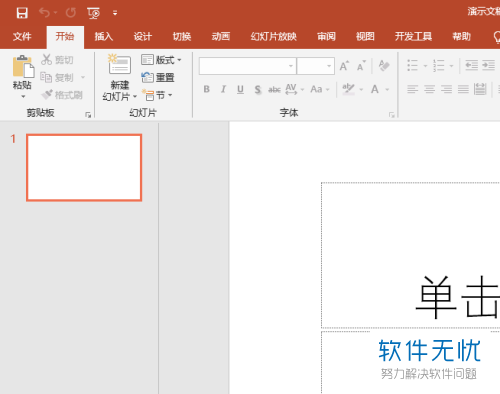Expand the font size dropdown arrow
The image size is (500, 394).
(329, 66)
